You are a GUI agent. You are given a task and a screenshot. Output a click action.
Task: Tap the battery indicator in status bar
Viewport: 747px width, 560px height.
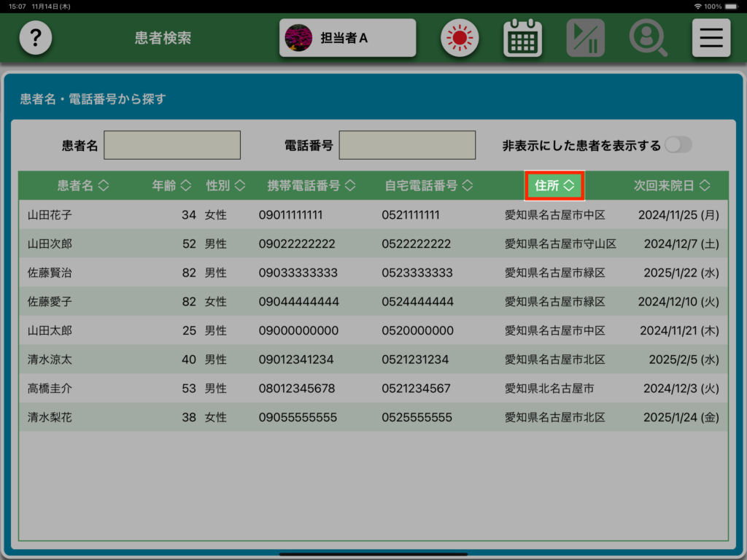click(735, 6)
